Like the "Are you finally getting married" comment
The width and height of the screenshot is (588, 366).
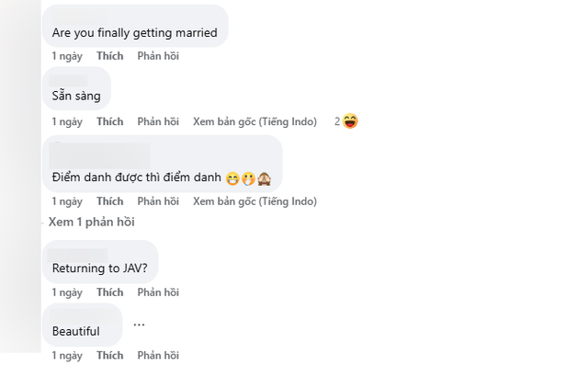pos(110,56)
